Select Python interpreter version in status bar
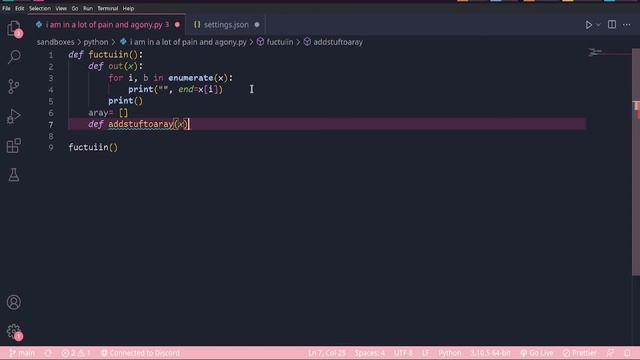Screen dimensions: 640x360 click(490, 353)
